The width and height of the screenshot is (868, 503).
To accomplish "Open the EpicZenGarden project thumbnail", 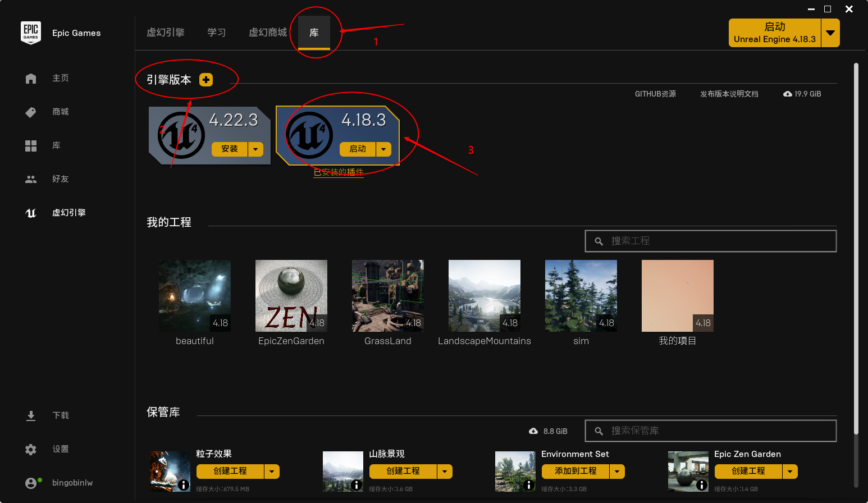I will pos(291,296).
